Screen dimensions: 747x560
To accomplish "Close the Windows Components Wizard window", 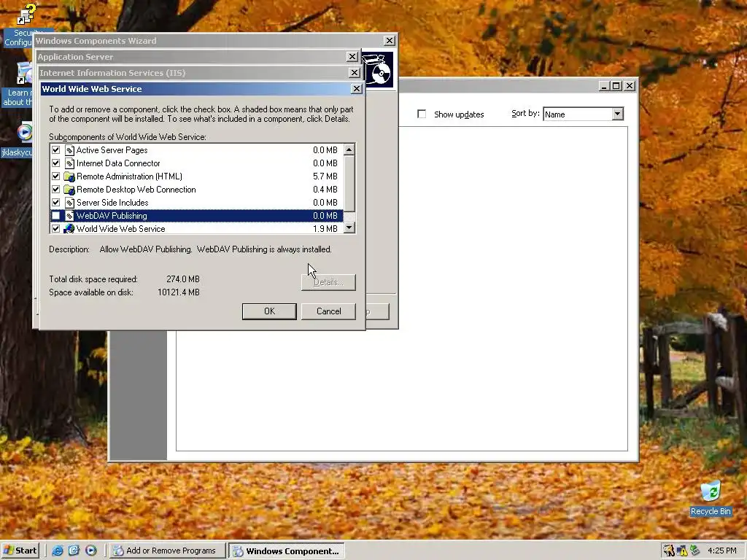I will coord(390,41).
